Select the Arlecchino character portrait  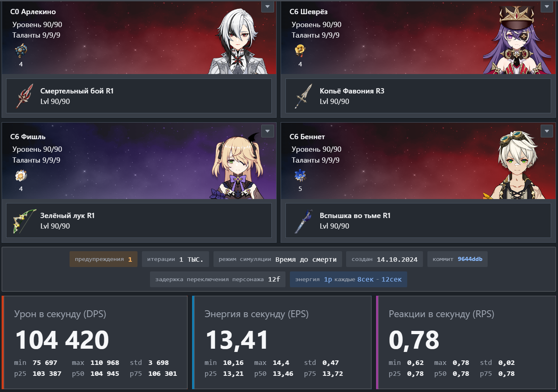coord(239,40)
